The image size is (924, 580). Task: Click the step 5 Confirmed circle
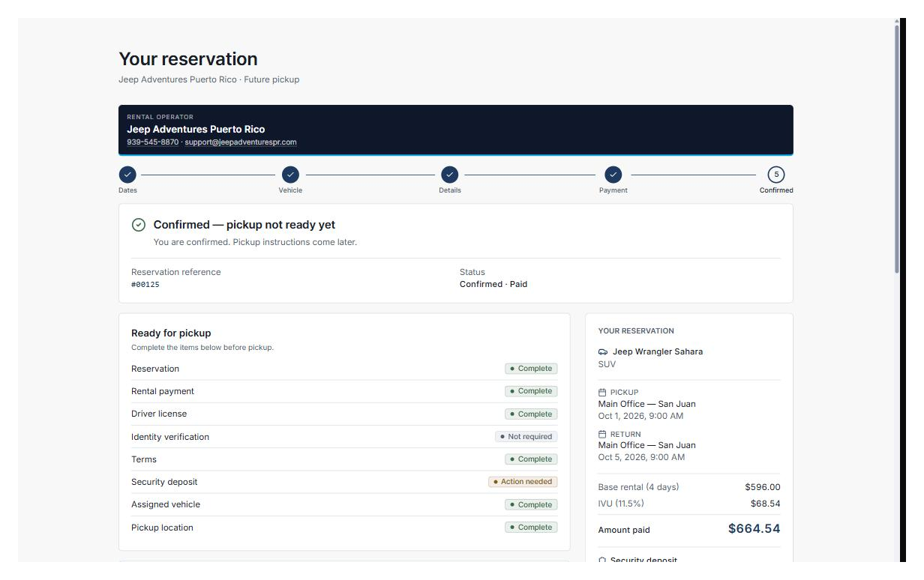776,175
